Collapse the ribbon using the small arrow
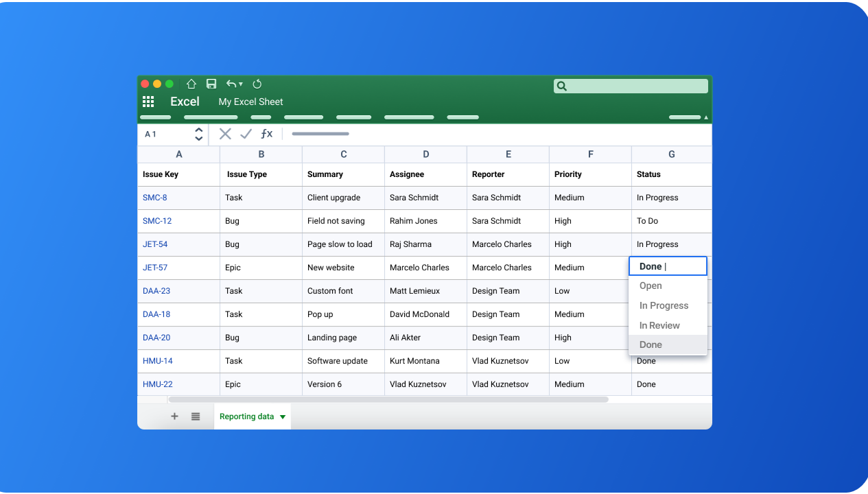Screen dimensions: 868x494 point(706,117)
